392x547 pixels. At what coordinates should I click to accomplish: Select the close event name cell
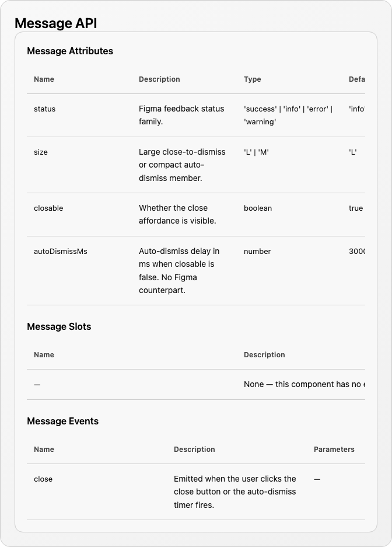tap(43, 479)
